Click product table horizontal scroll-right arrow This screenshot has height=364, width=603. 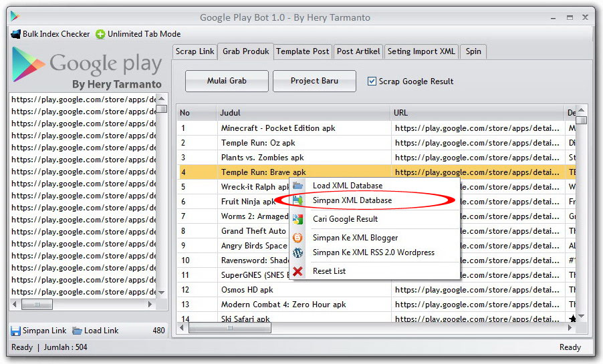[570, 328]
